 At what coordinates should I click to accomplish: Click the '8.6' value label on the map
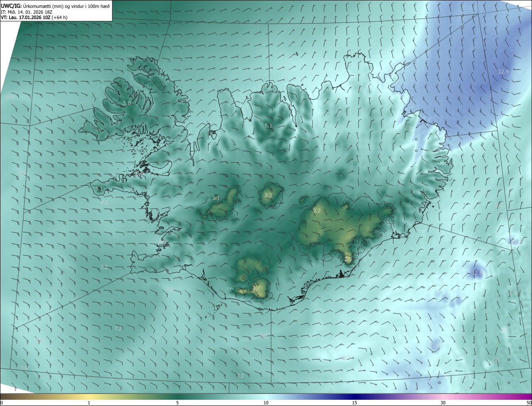[170, 289]
